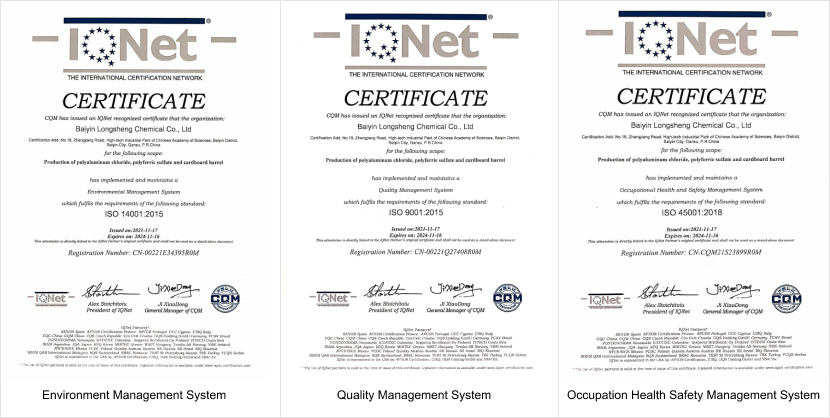830x418 pixels.
Task: Click Alex Stoichitoiu's signature on the ISO 45001 certificate
Action: pos(667,292)
